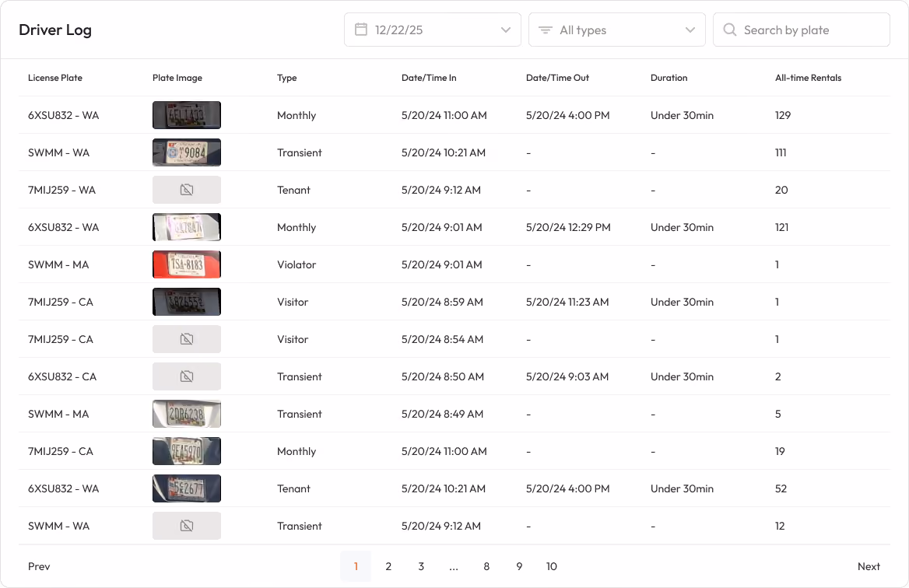Image resolution: width=909 pixels, height=588 pixels.
Task: Click the Driver Log title
Action: click(55, 30)
